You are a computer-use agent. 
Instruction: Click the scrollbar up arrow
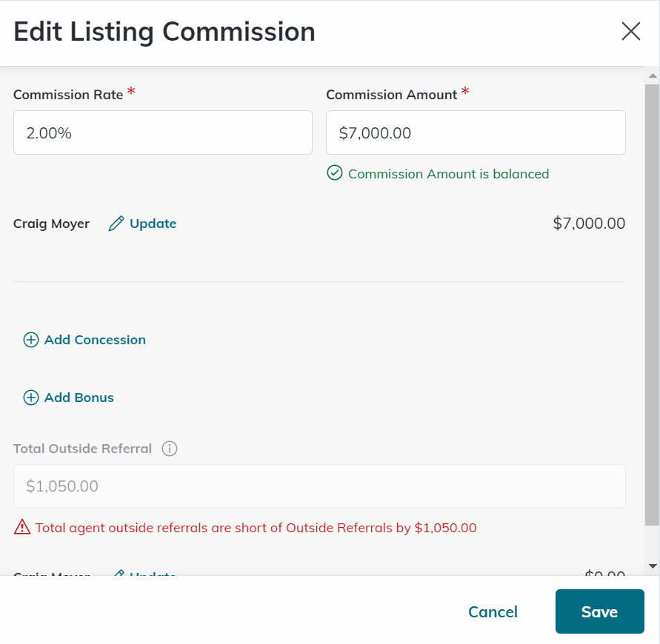(653, 74)
